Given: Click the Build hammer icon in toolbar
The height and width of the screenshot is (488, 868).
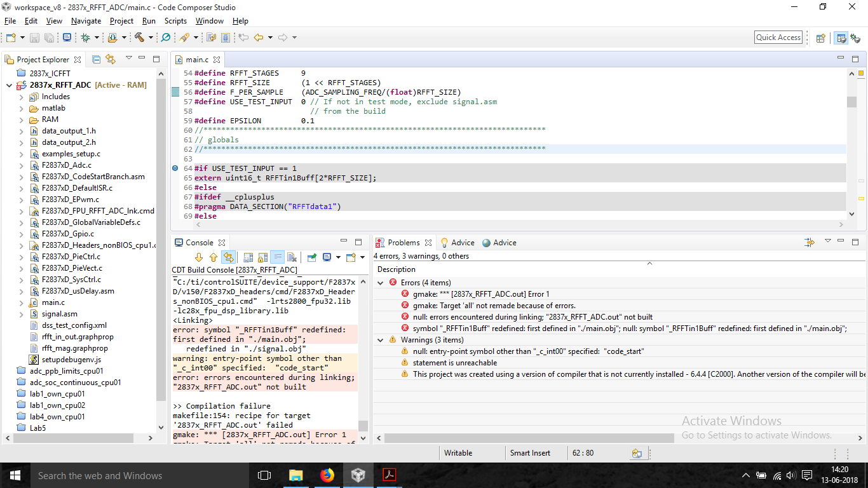Looking at the screenshot, I should [139, 37].
